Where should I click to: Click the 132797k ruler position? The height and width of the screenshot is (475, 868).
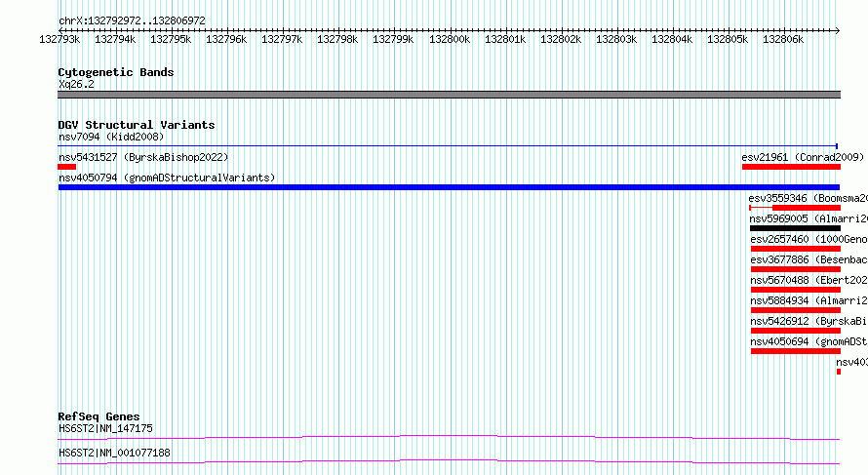[x=282, y=39]
